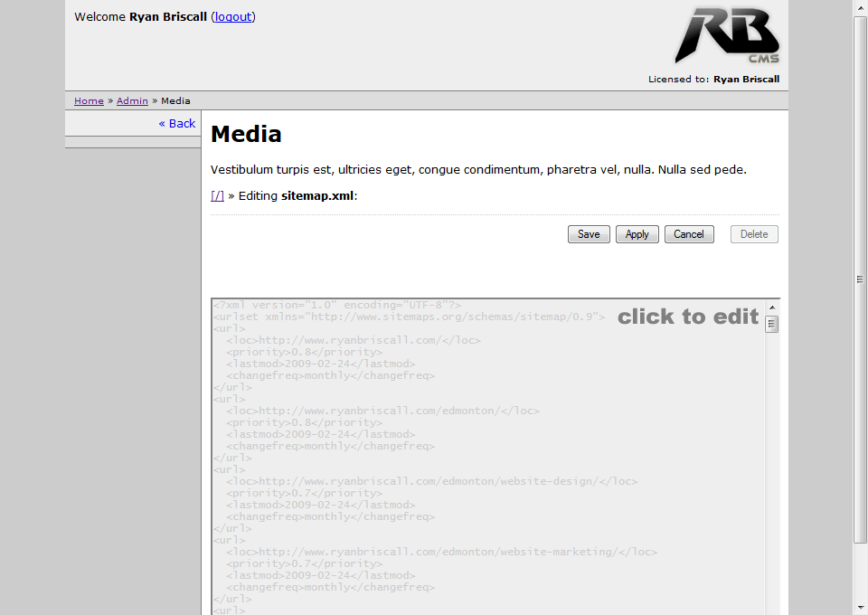The image size is (868, 615).
Task: Click the « Back sidebar link
Action: point(177,124)
